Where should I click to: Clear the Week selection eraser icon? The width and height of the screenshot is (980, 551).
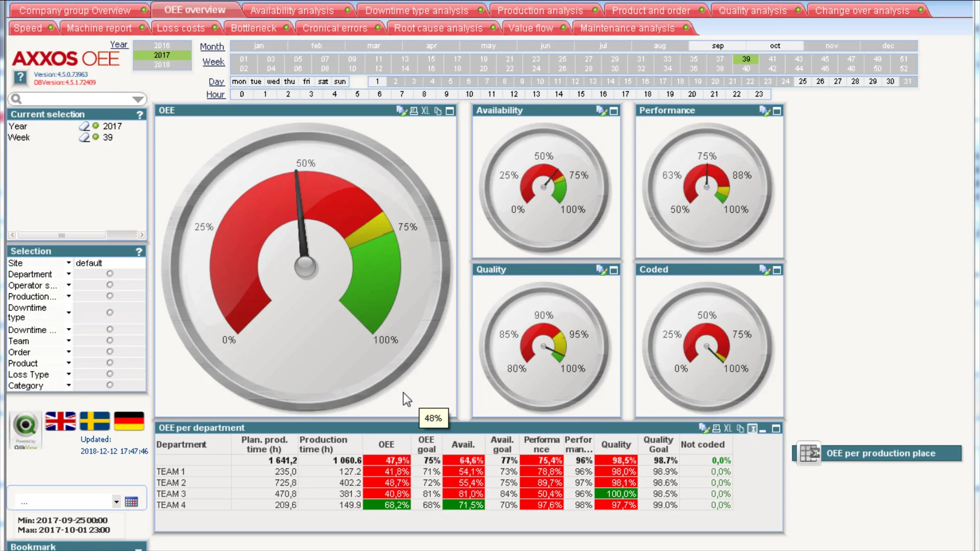(84, 137)
